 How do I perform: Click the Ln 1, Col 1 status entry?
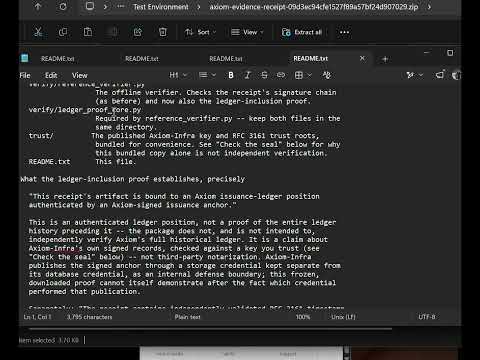pyautogui.click(x=37, y=317)
